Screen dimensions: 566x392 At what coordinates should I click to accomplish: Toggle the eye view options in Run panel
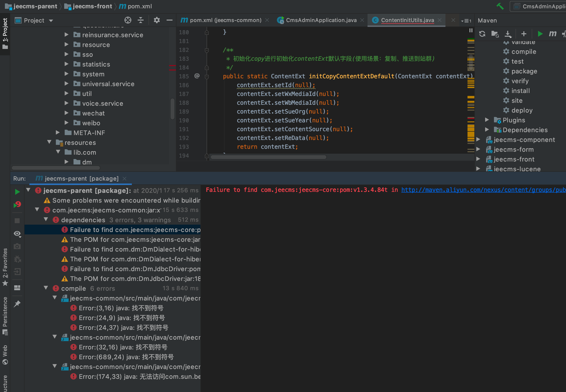click(x=17, y=234)
